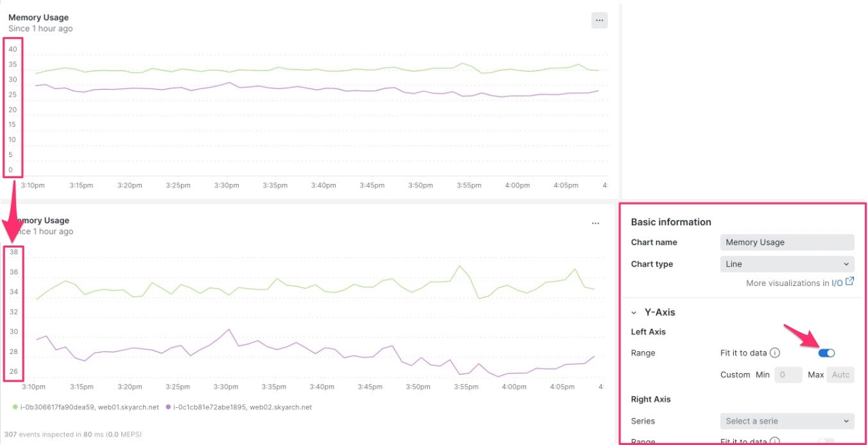Click the info icon beside Fit it to data
This screenshot has width=868, height=445.
[x=775, y=353]
